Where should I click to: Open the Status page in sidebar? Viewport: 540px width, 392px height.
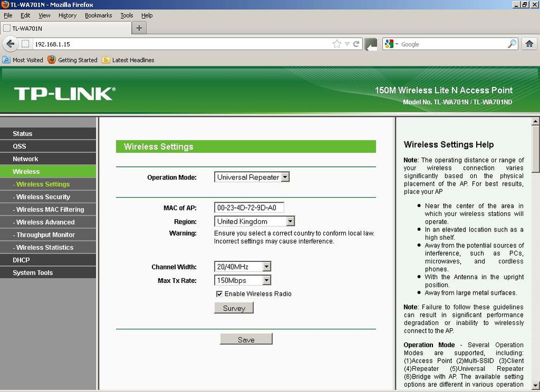point(48,133)
